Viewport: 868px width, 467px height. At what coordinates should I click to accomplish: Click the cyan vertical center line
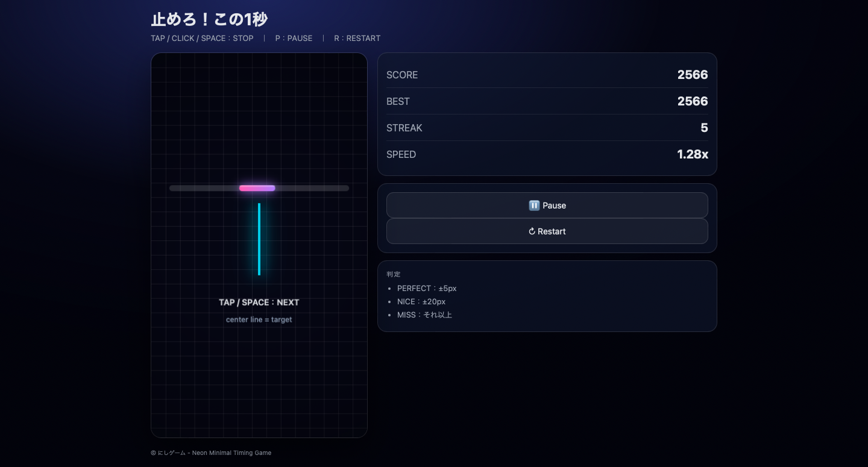[x=259, y=239]
